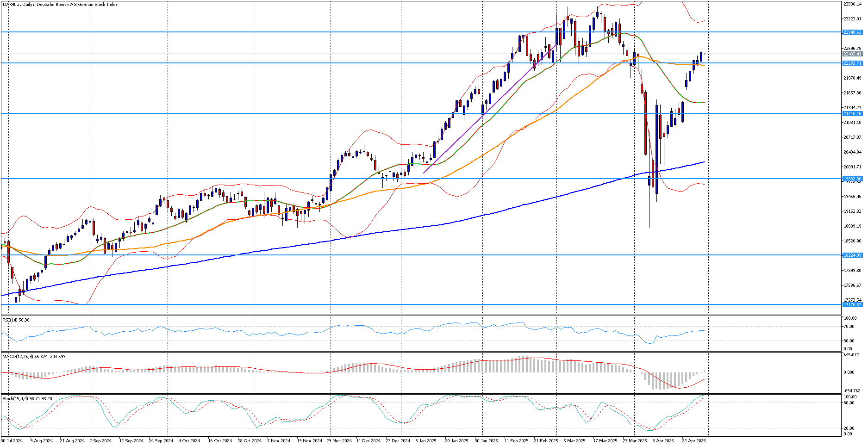The image size is (868, 446).
Task: Click the 21657.36 price scale label
Action: coord(852,93)
